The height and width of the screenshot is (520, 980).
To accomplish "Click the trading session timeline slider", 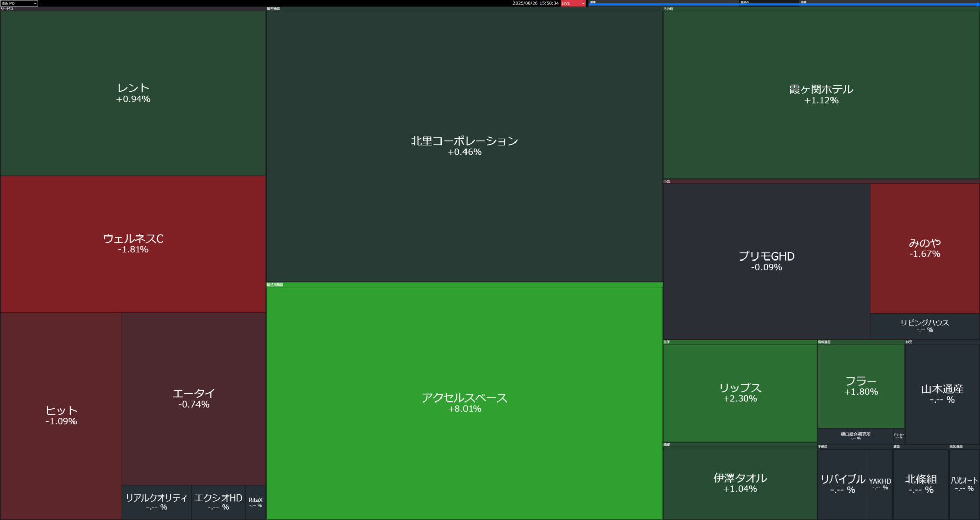I will (783, 4).
